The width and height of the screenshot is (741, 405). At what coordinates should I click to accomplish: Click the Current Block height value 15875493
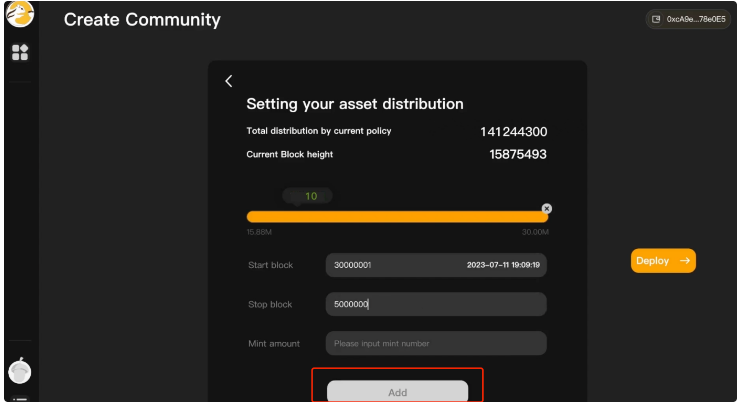pos(518,155)
